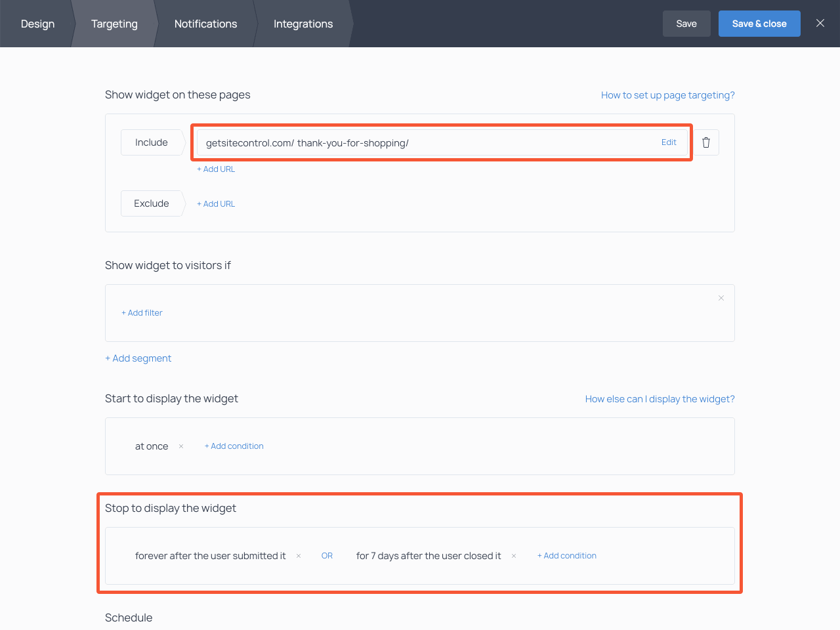Select the Targeting tab
This screenshot has width=840, height=630.
(114, 24)
